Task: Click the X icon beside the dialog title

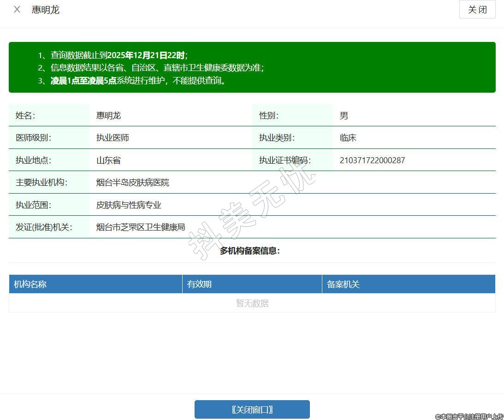Action: pyautogui.click(x=17, y=9)
